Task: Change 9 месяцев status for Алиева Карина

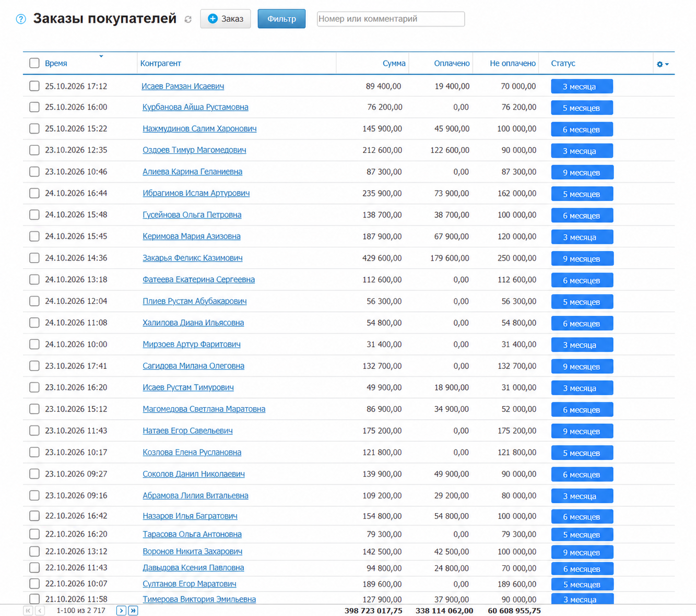Action: tap(582, 172)
